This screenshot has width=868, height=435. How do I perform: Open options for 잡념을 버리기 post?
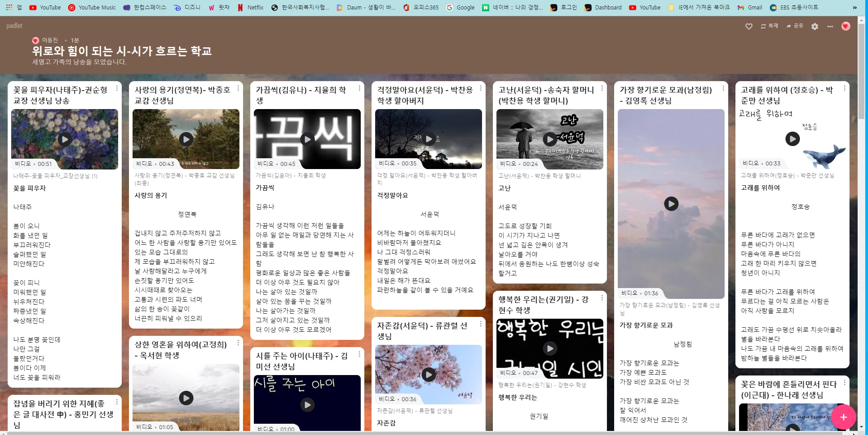(x=117, y=402)
